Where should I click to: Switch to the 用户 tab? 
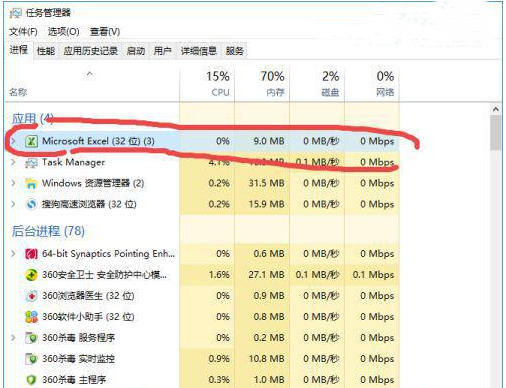coord(162,51)
